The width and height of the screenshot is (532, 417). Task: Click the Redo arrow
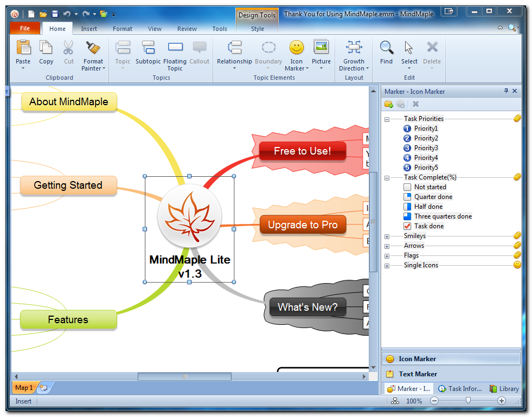pos(86,14)
